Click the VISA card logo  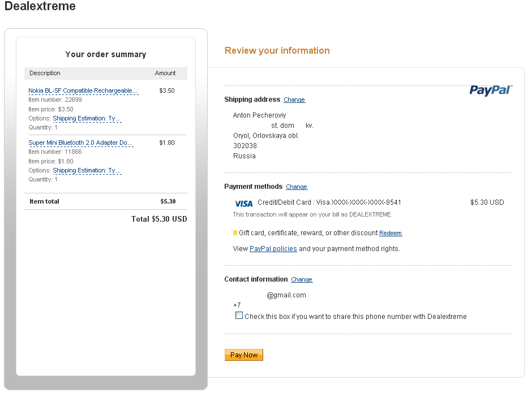point(243,204)
